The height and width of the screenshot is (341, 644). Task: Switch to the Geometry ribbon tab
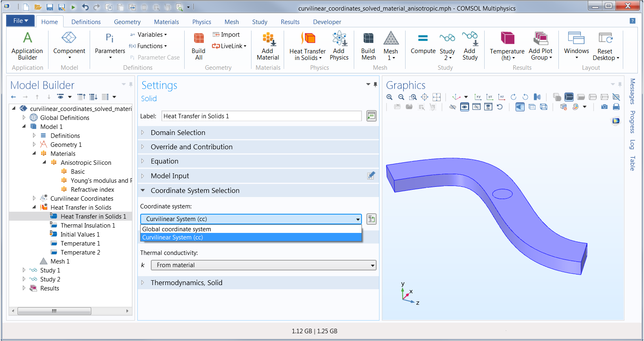[127, 22]
